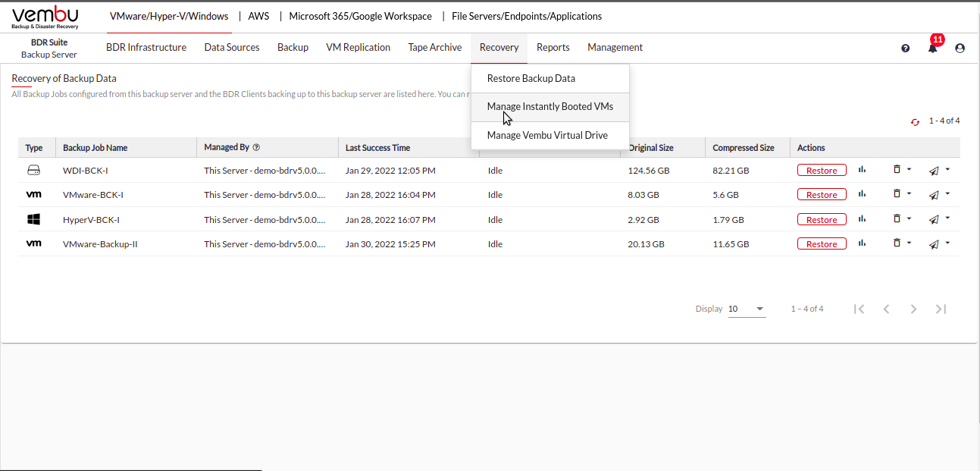The image size is (980, 471).
Task: Click the vm type icon for VMware-Backup-II
Action: (x=33, y=243)
